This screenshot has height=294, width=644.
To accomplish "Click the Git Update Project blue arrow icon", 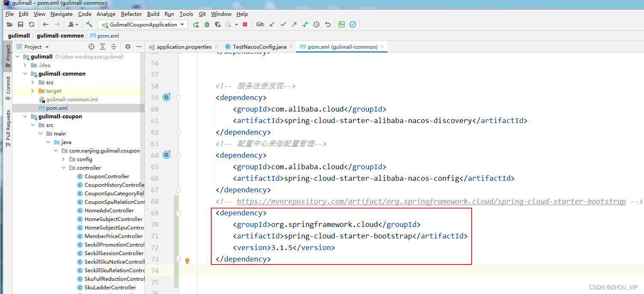I will (272, 25).
